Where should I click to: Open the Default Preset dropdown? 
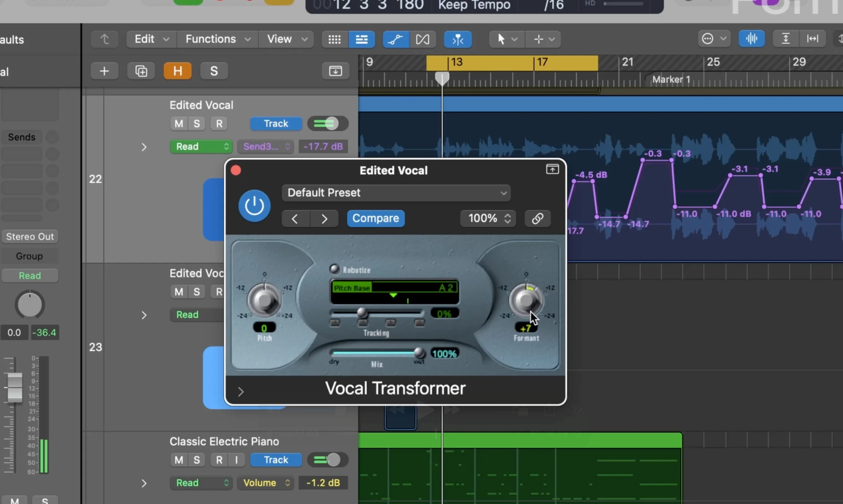396,193
